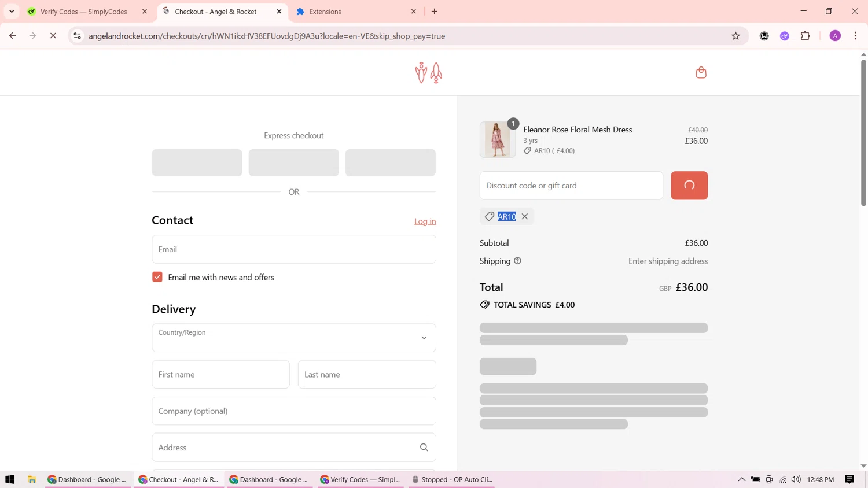Image resolution: width=868 pixels, height=488 pixels.
Task: Click the Enter shipping address text
Action: coord(668,261)
